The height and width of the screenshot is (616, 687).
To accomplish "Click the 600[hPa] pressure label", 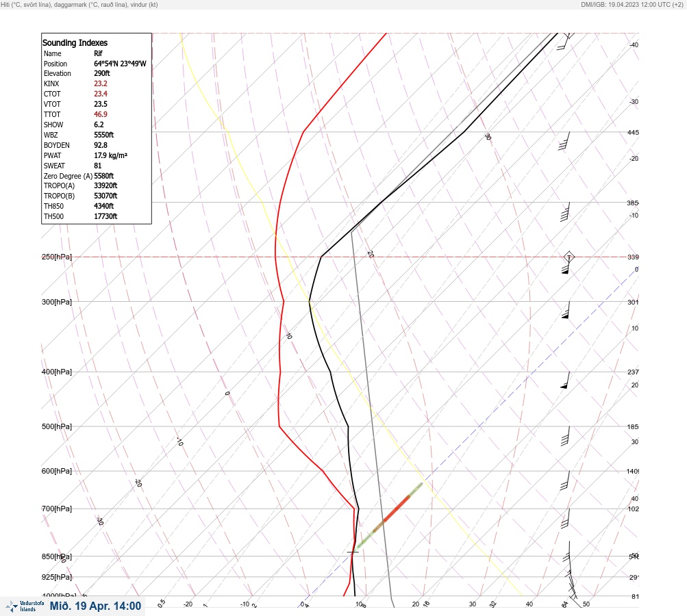I will click(57, 471).
